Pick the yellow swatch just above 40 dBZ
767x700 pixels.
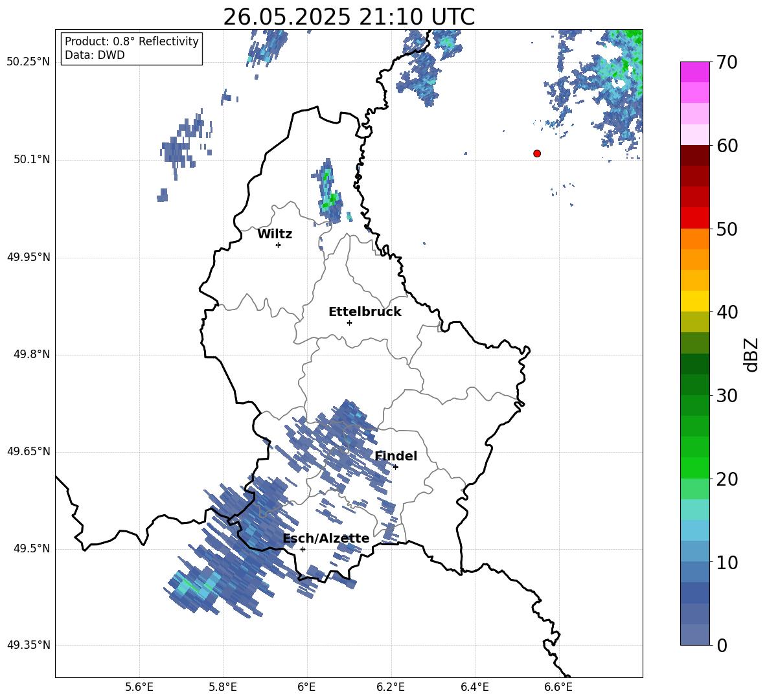pos(695,301)
